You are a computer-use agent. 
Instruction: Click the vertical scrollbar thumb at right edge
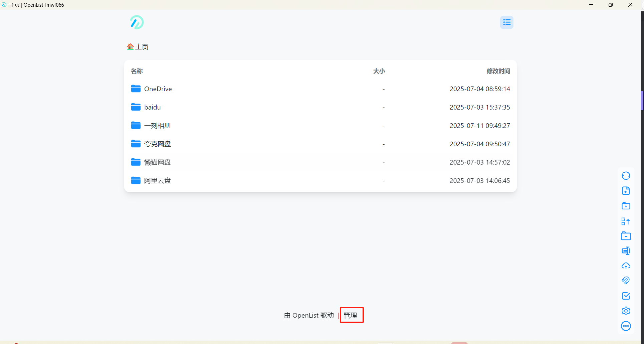[x=642, y=101]
